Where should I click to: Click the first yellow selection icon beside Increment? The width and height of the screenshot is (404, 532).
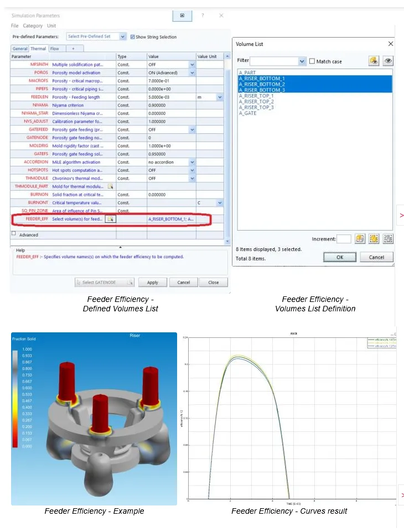[x=360, y=239]
